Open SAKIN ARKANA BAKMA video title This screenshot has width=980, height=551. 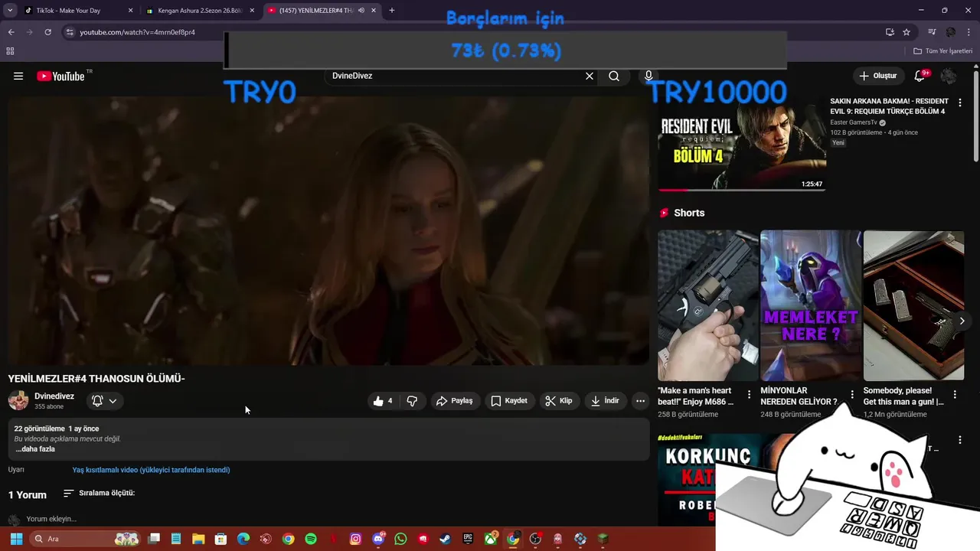[x=889, y=106]
